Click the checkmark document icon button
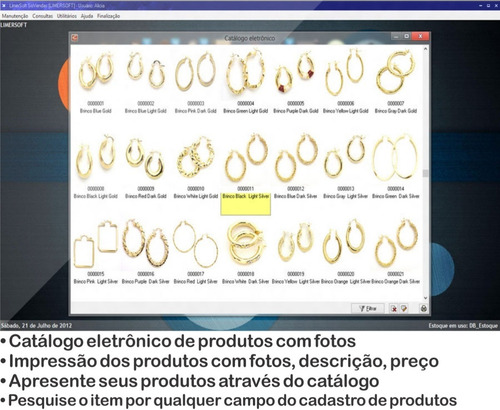Screen dimensions: 500x410 coord(404,308)
